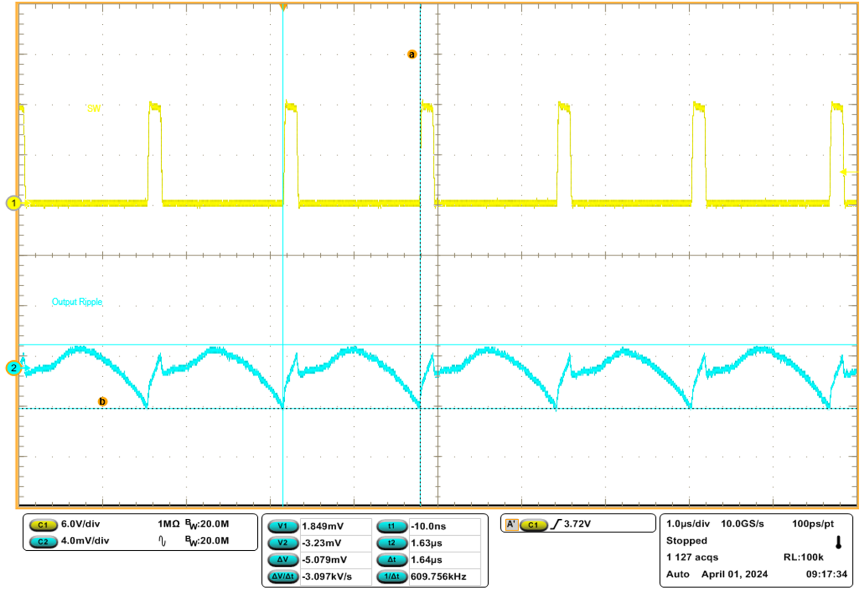This screenshot has height=589, width=868.
Task: Click the Δt time difference badge
Action: pos(391,560)
